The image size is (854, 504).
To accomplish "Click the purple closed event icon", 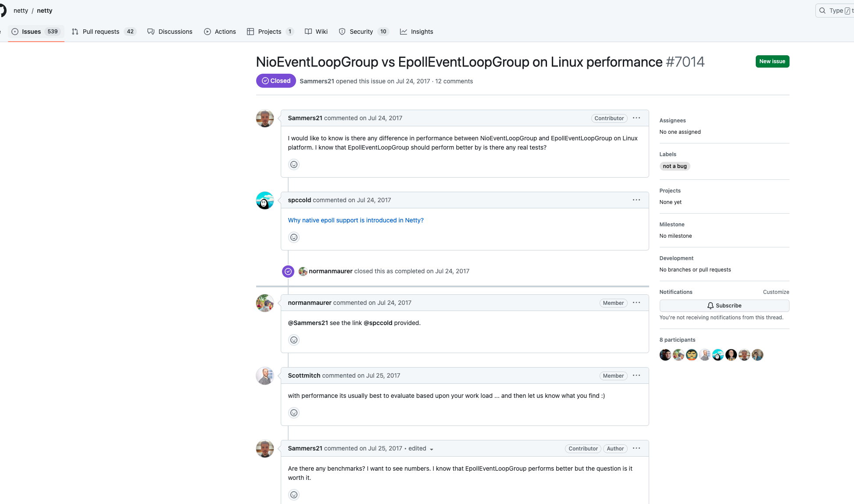I will 288,272.
